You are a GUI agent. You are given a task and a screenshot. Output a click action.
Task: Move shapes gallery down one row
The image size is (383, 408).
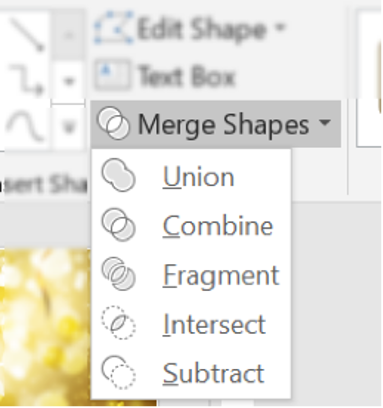coord(68,80)
